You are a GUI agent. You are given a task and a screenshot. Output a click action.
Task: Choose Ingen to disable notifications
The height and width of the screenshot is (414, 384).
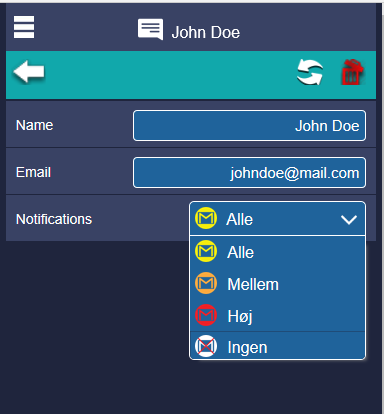277,346
